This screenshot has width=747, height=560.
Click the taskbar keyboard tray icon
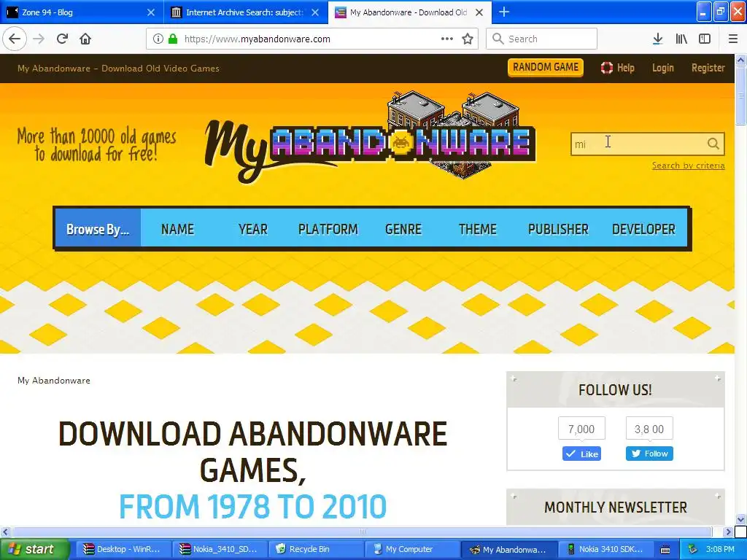(x=665, y=550)
